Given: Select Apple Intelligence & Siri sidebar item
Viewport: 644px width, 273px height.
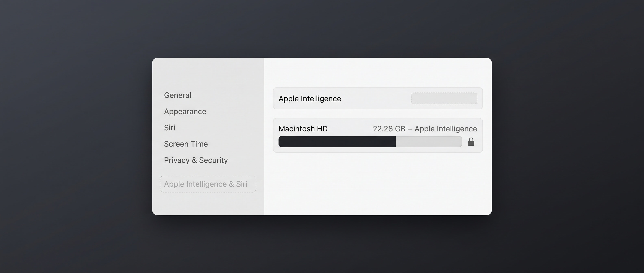Looking at the screenshot, I should [208, 184].
